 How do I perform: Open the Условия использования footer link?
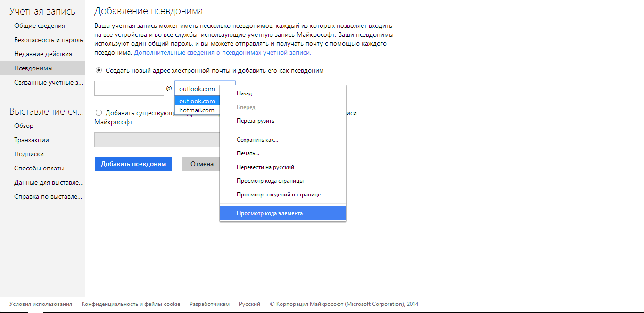point(41,304)
